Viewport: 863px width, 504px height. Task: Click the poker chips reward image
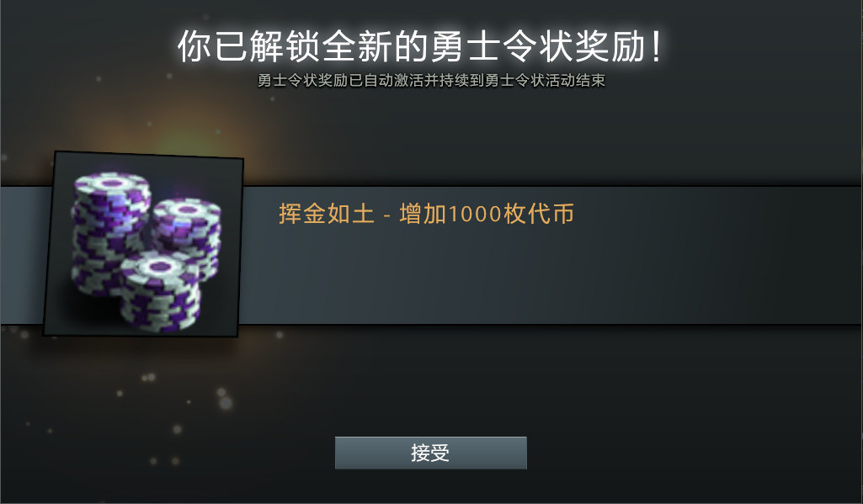click(144, 244)
